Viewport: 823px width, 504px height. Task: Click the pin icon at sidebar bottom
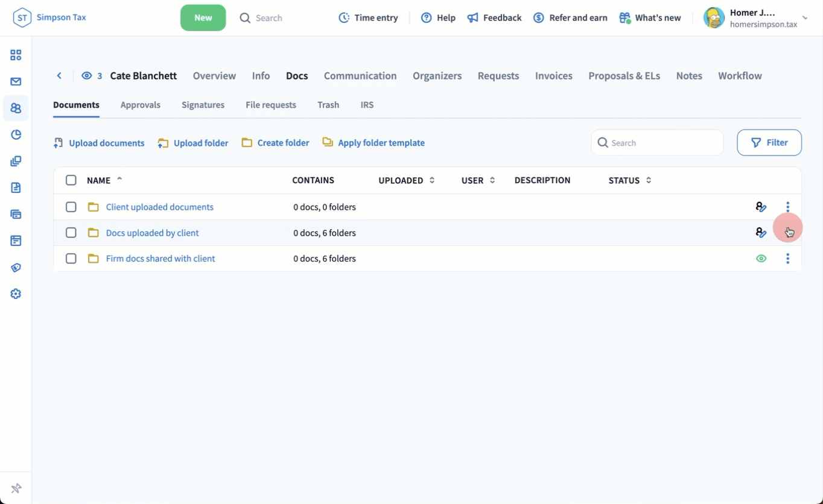tap(16, 488)
